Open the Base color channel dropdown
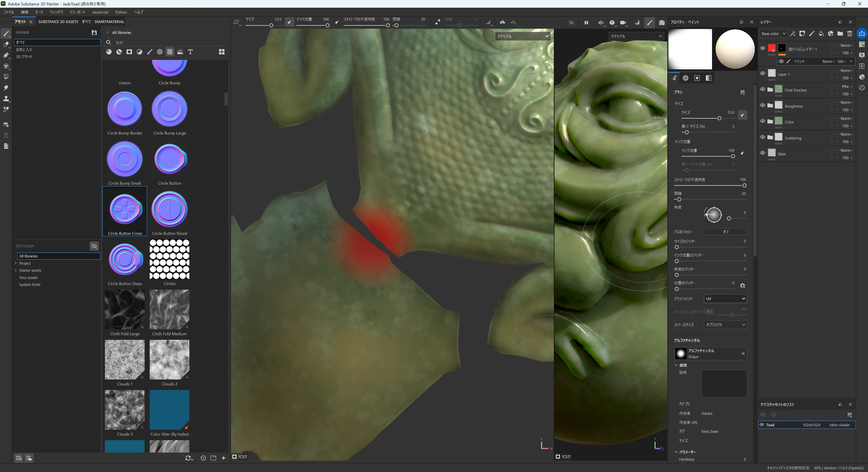Viewport: 868px width, 472px height. point(773,33)
